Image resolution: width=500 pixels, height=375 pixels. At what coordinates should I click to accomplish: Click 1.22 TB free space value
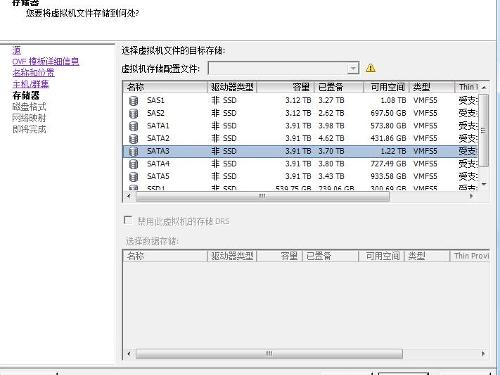[x=393, y=151]
